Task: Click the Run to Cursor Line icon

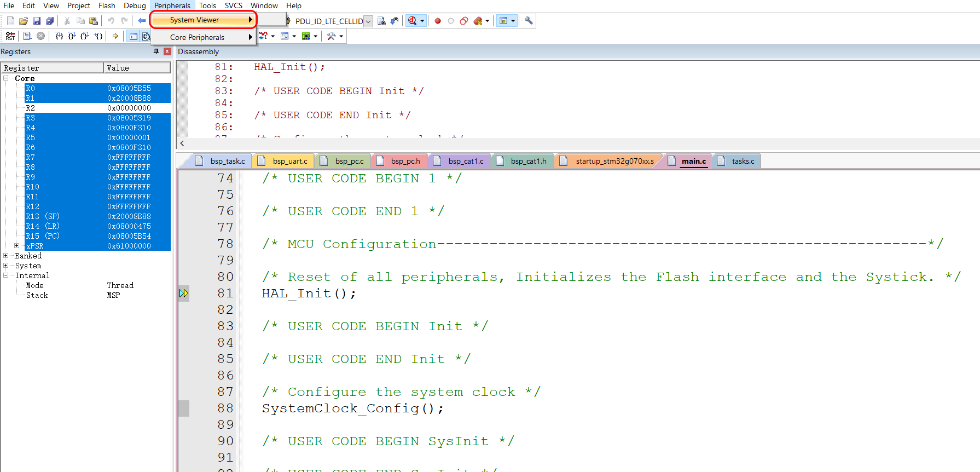Action: click(x=98, y=36)
